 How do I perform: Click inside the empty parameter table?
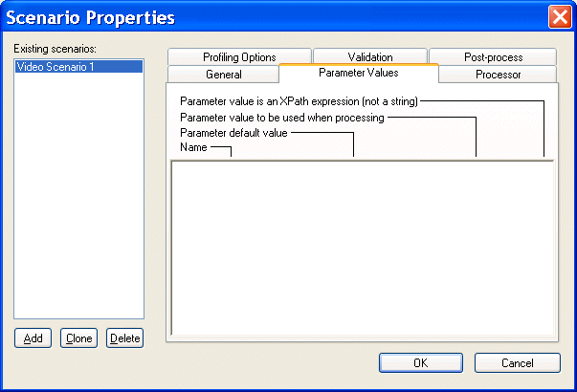pos(362,247)
